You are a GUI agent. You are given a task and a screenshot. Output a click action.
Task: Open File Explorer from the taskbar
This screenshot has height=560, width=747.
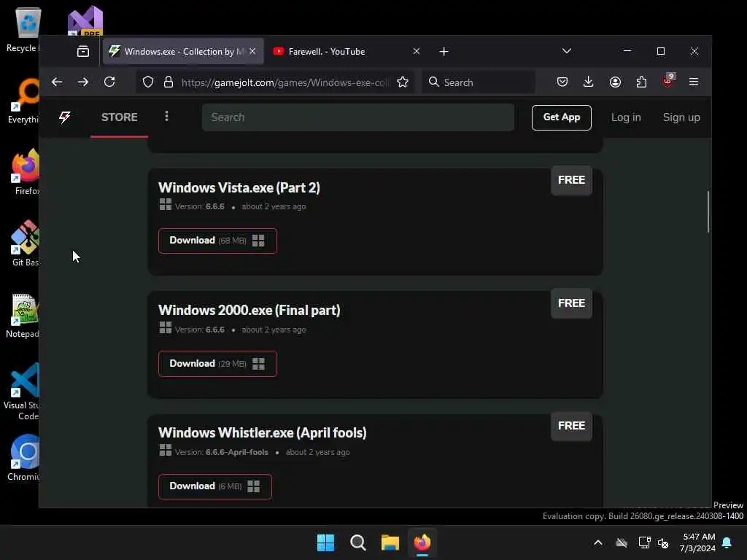(x=390, y=542)
